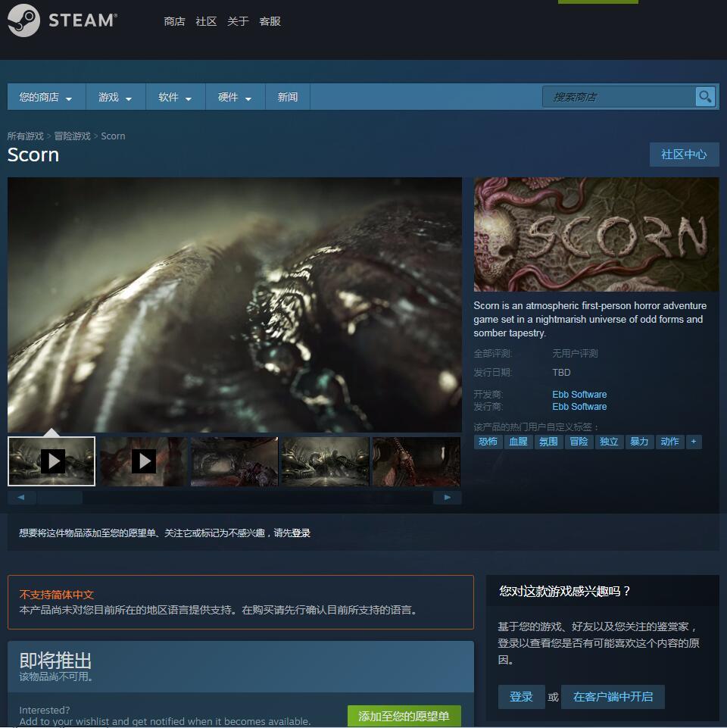Expand the 您的商店 dropdown

coord(46,97)
